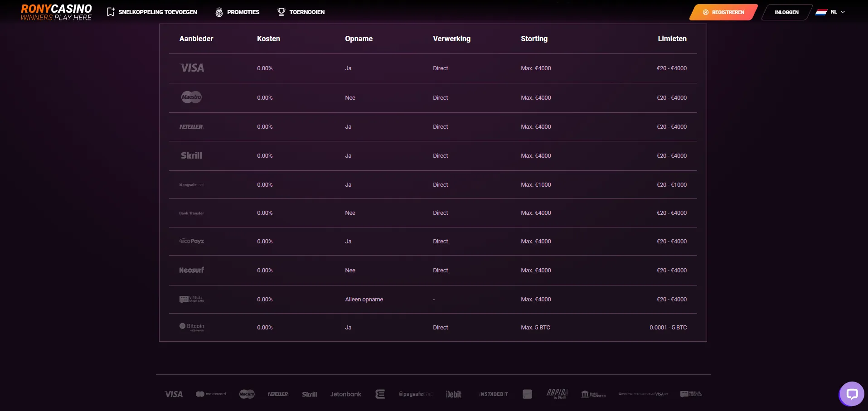Click 'Max. €1000' in the paysafecard row
868x411 pixels.
[x=536, y=185]
